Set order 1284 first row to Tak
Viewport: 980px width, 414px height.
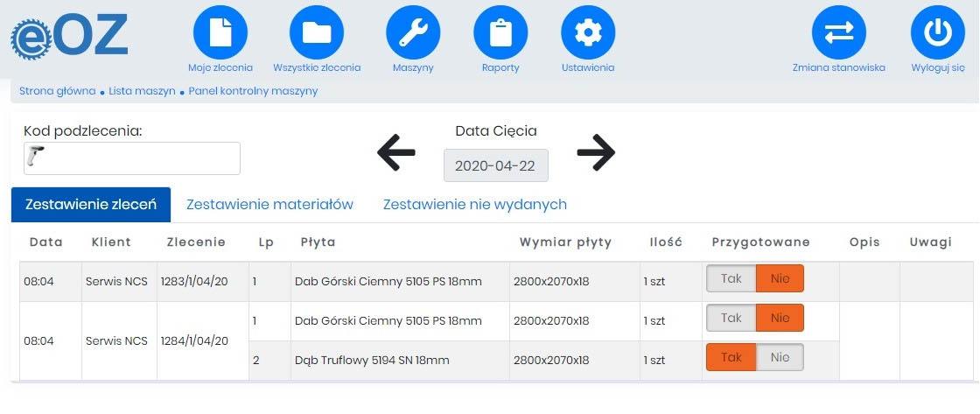[x=731, y=318]
